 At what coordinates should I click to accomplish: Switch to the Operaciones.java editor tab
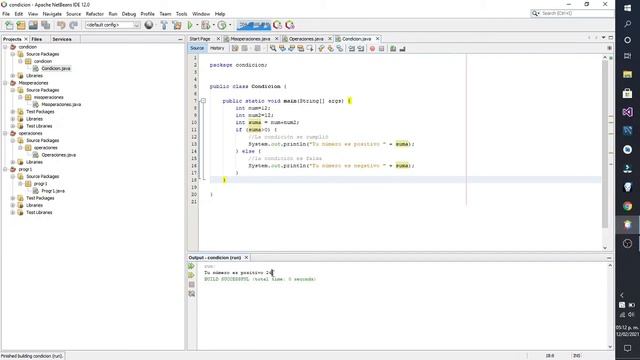pos(306,39)
